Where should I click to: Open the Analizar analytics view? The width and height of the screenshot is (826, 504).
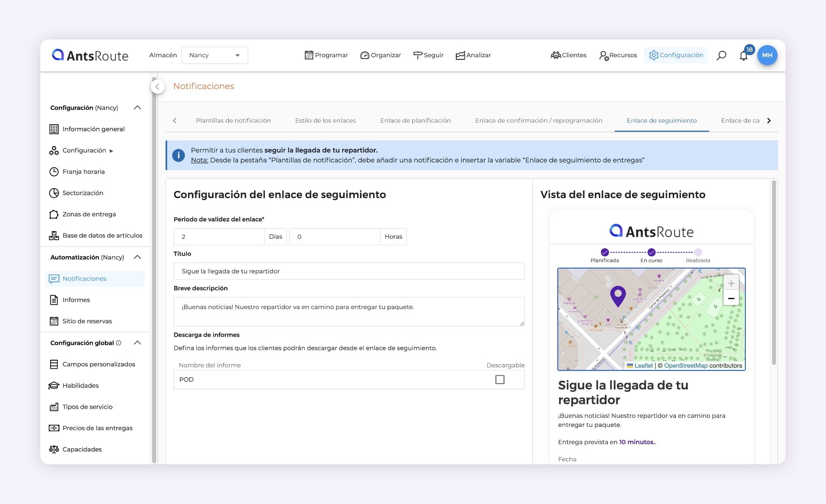pyautogui.click(x=473, y=55)
